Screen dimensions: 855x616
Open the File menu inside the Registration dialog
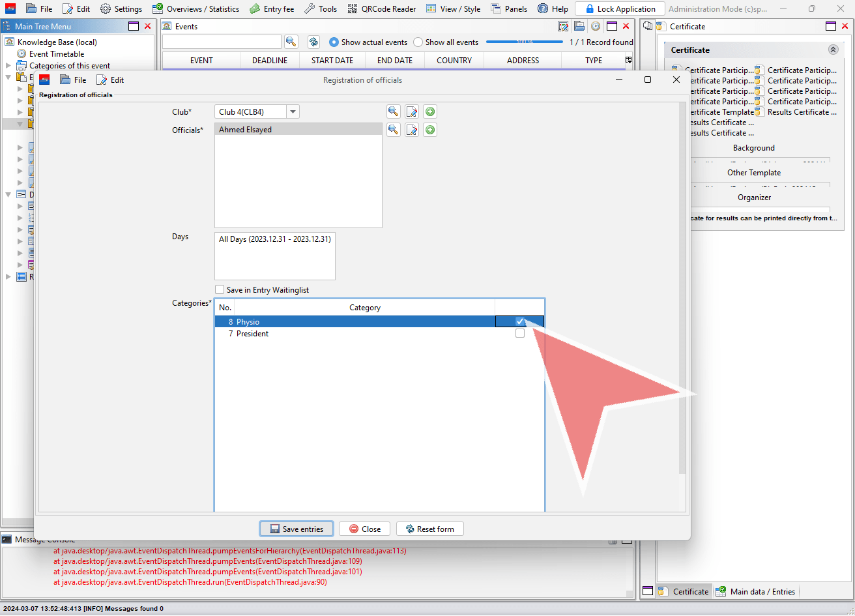click(x=73, y=80)
